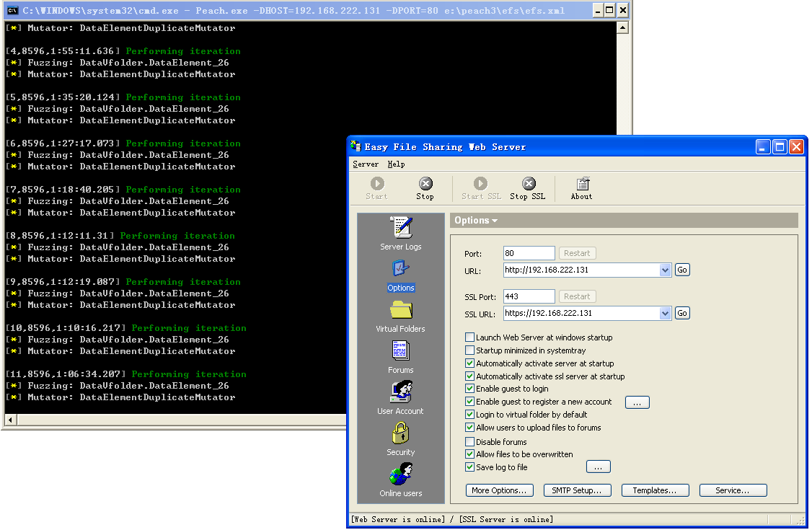
Task: Click the cmd window scroll-left arrow
Action: point(11,420)
